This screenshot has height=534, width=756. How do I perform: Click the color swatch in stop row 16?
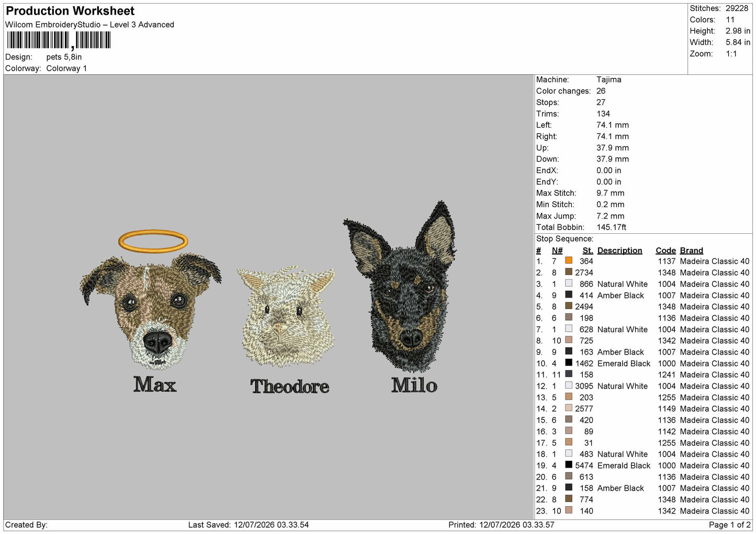pos(569,431)
